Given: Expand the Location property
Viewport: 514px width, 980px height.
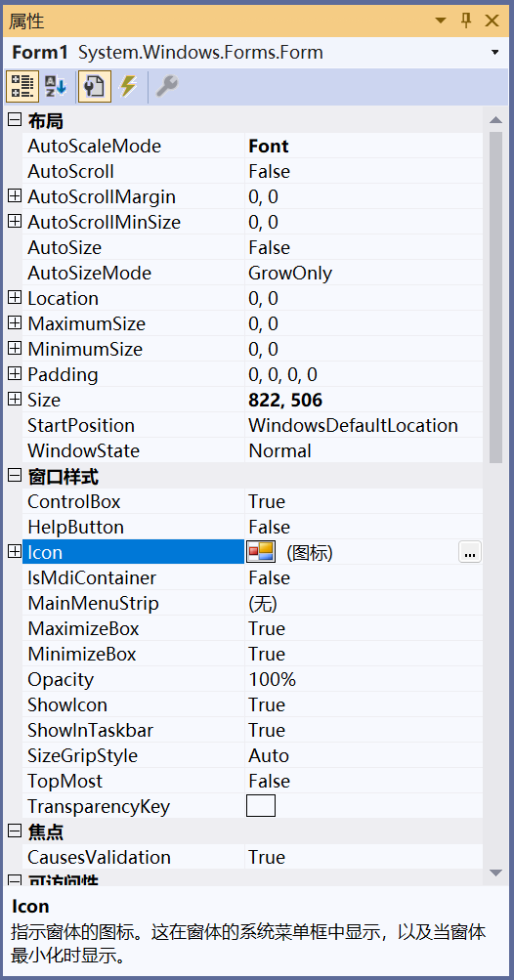Looking at the screenshot, I should [15, 297].
